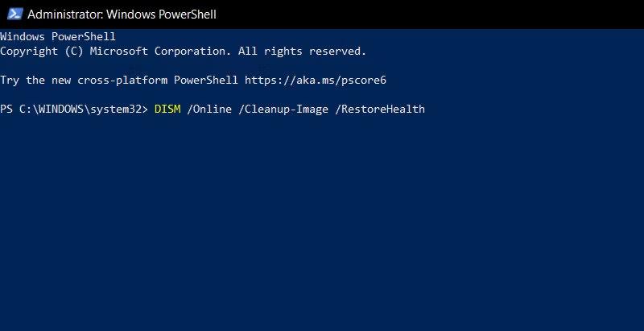Click the 'Windows PowerShell' console header line
The width and height of the screenshot is (644, 331).
click(58, 36)
